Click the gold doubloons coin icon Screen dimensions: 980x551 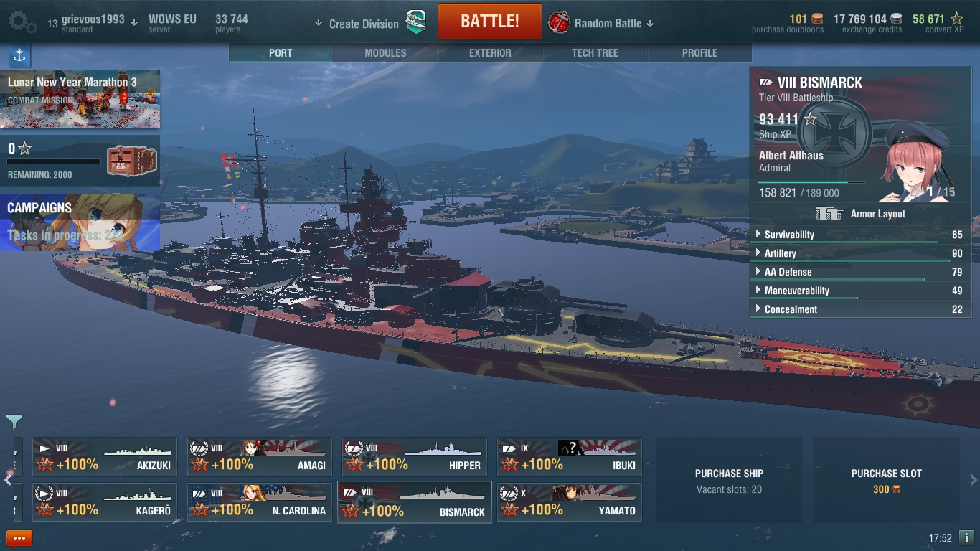coord(816,19)
